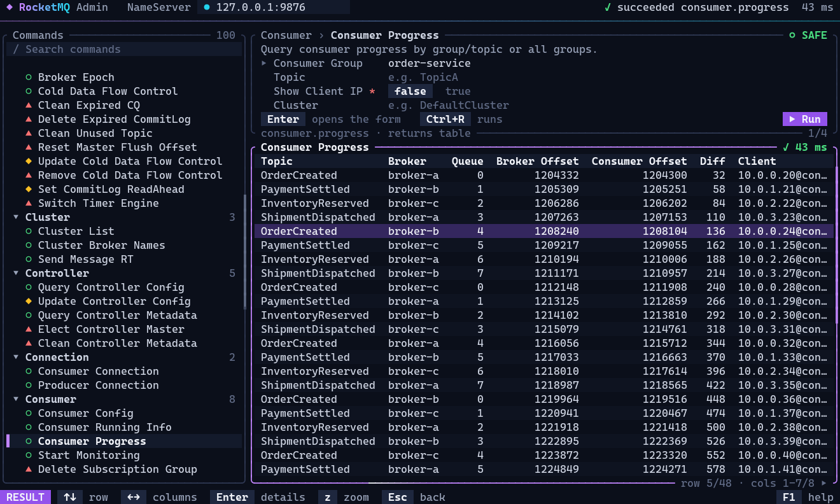Click the RESULT mode badge in status bar
840x504 pixels.
[25, 497]
